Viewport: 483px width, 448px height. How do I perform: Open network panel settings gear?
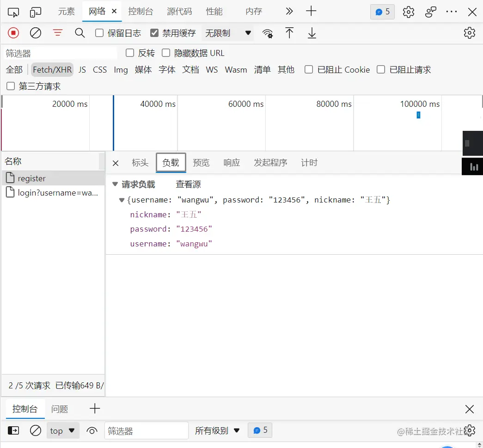pos(470,33)
